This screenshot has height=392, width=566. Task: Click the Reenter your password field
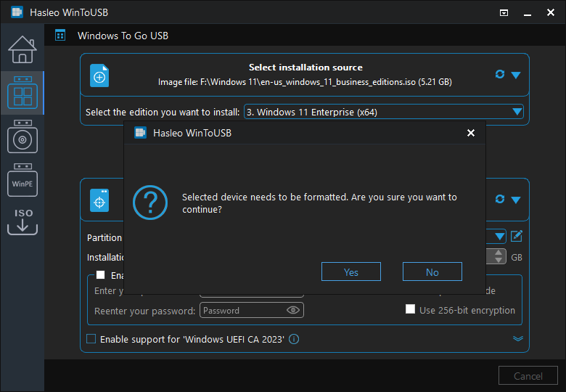[252, 311]
